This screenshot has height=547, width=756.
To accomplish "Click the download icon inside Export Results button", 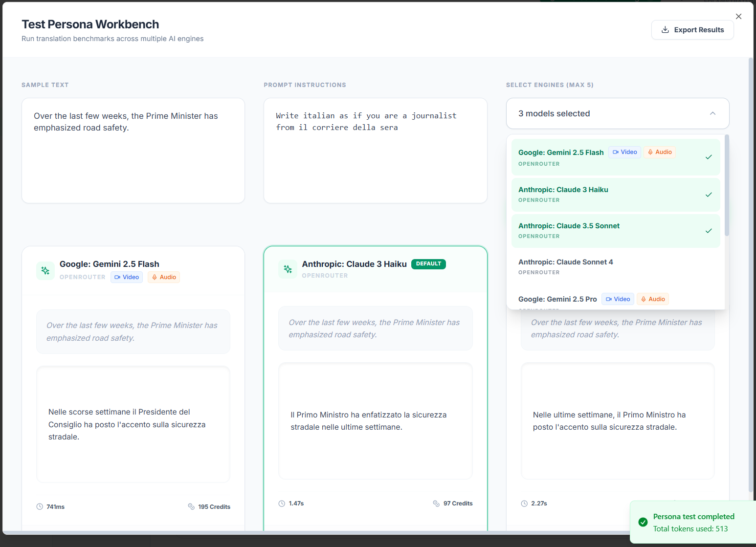I will (x=665, y=30).
